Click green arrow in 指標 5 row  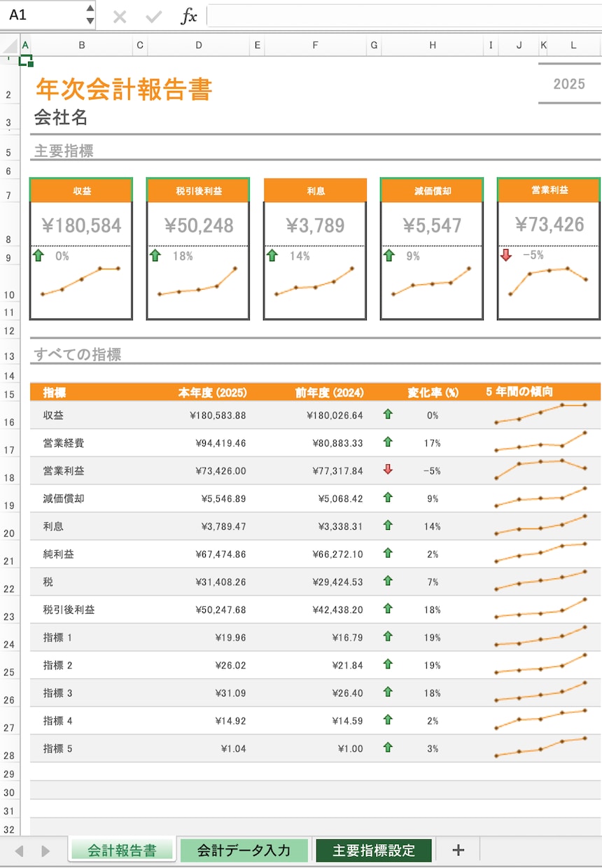pyautogui.click(x=388, y=748)
